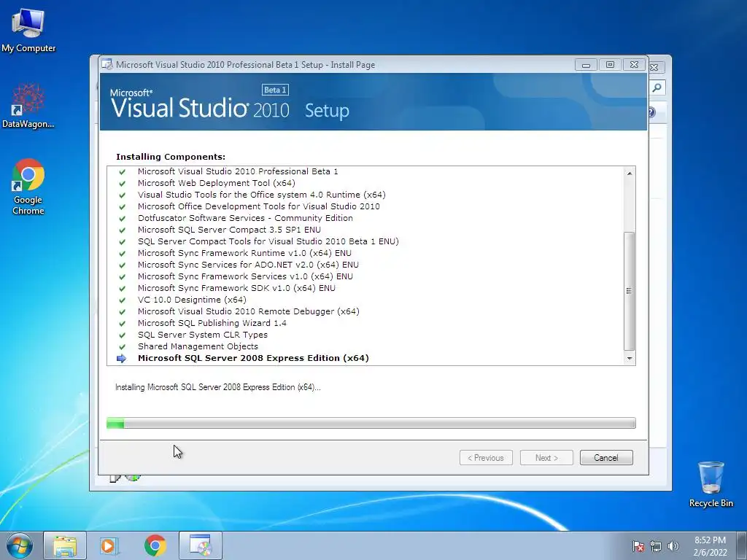Open the DataWagon desktop shortcut
Image resolution: width=747 pixels, height=560 pixels.
coord(28,106)
